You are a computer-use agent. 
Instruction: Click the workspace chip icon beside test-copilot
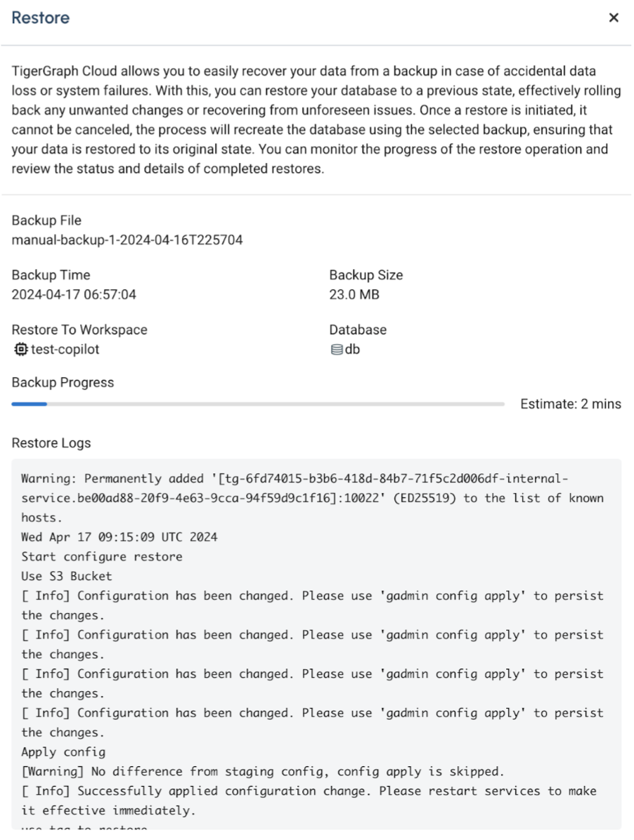pos(20,349)
